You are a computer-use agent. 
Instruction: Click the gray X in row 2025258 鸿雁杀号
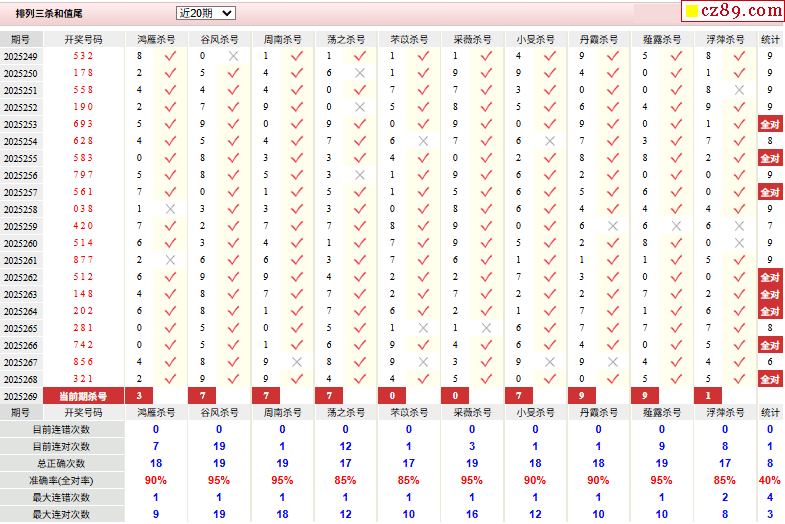tap(170, 209)
